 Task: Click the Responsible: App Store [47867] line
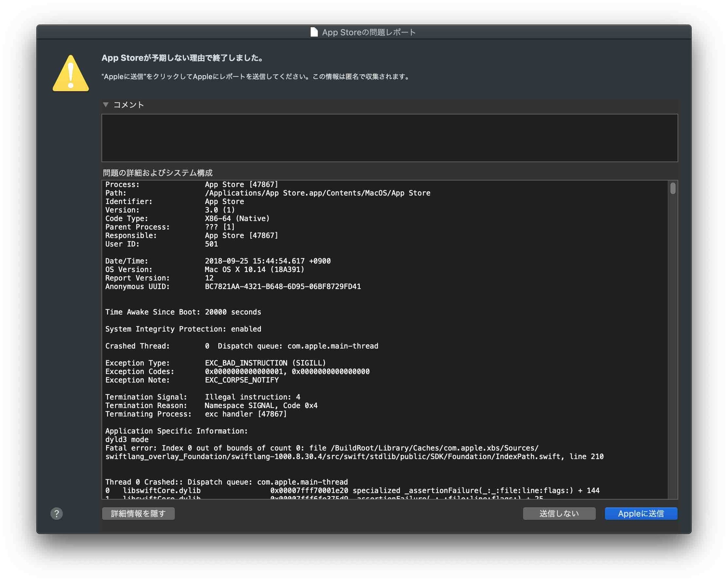coord(191,236)
